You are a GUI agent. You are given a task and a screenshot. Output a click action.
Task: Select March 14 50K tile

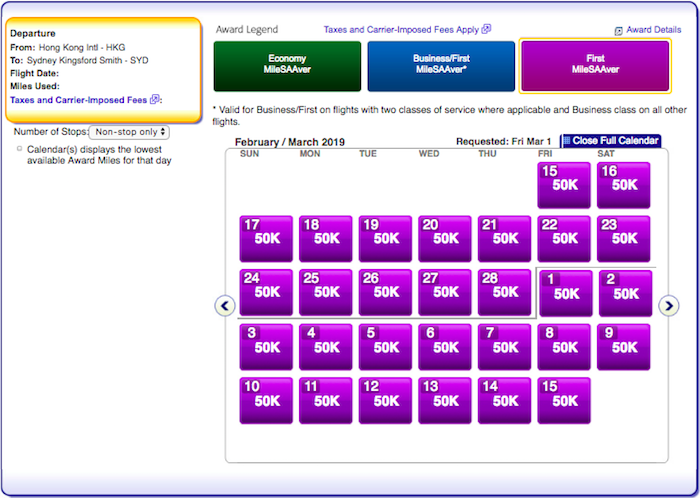coord(504,400)
